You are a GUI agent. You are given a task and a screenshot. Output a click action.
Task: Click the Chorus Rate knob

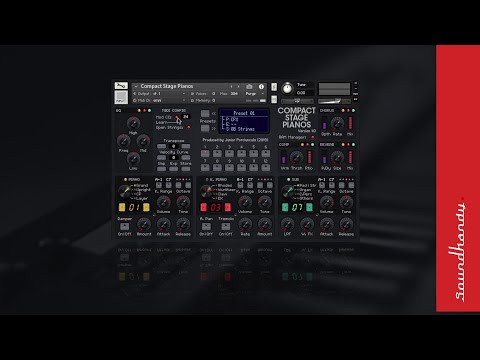click(337, 124)
